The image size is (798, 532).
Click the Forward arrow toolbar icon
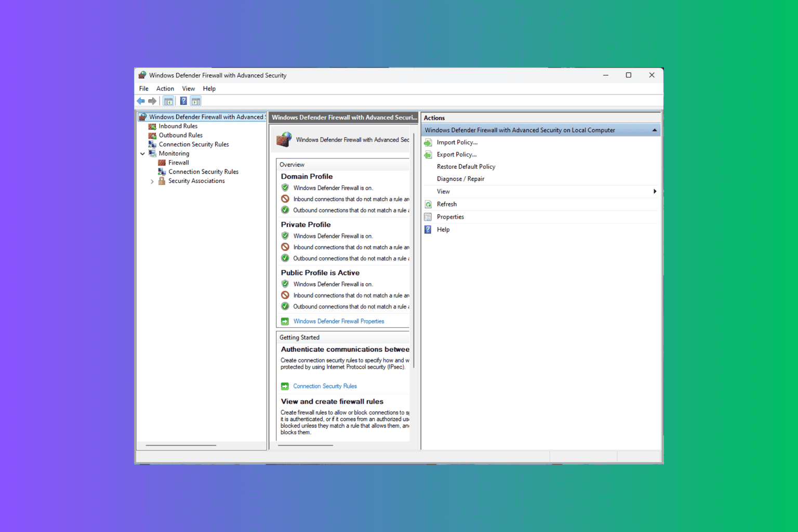(x=152, y=101)
